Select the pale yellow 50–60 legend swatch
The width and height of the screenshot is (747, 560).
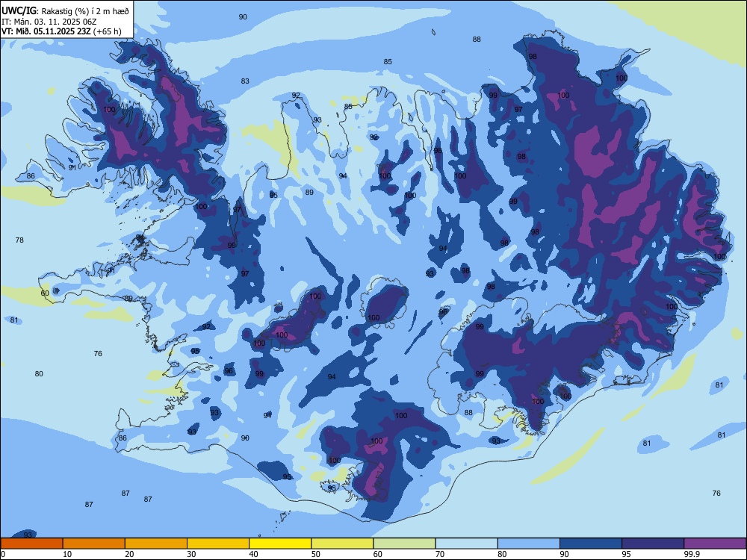342,544
